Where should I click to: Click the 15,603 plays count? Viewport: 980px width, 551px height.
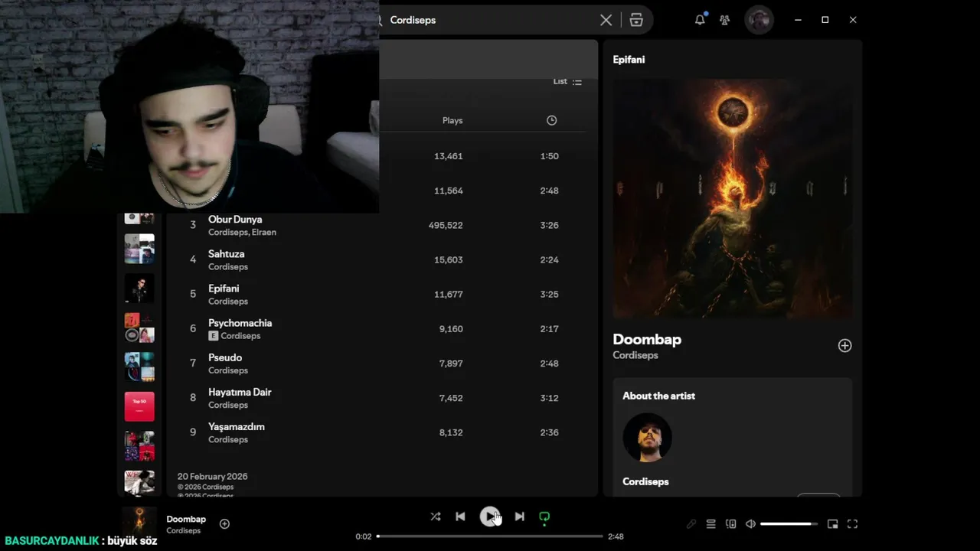(448, 260)
